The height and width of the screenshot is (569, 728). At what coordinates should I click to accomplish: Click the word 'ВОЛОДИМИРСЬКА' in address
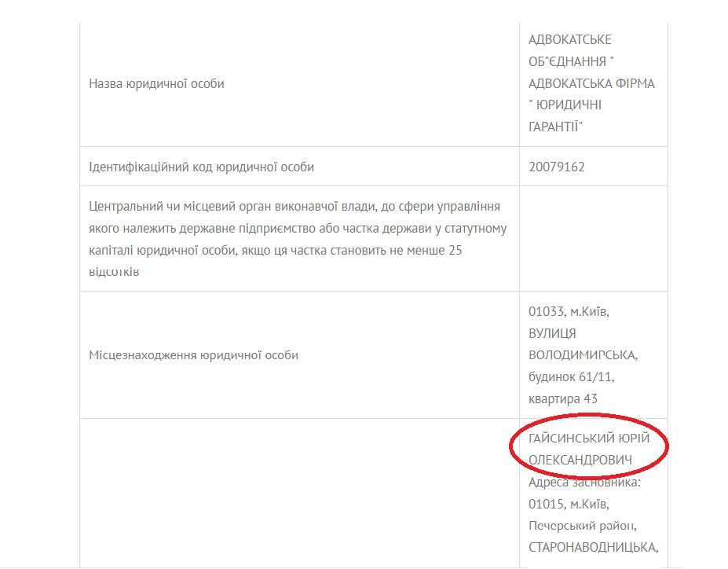pos(582,354)
